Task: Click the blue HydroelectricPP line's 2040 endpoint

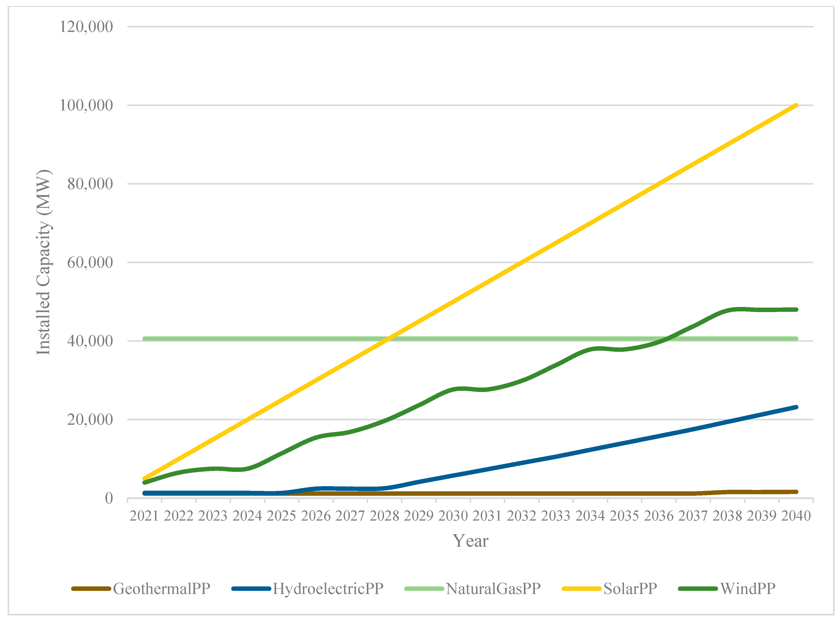Action: (796, 407)
